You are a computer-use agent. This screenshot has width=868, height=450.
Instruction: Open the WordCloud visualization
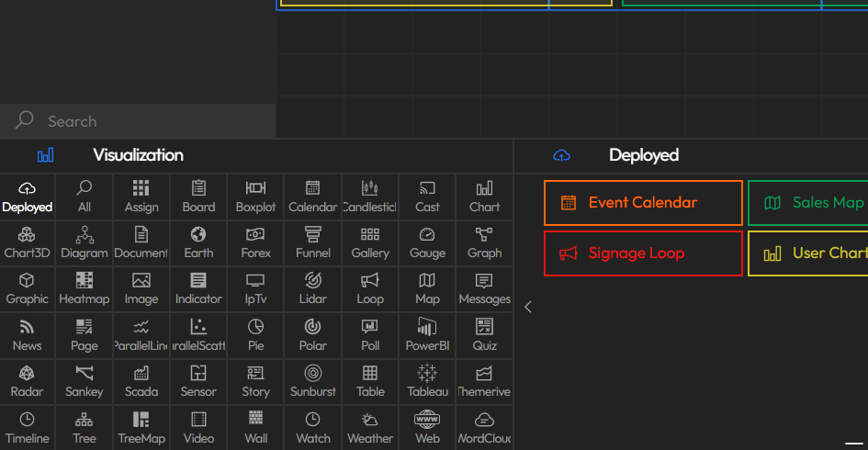(x=484, y=428)
